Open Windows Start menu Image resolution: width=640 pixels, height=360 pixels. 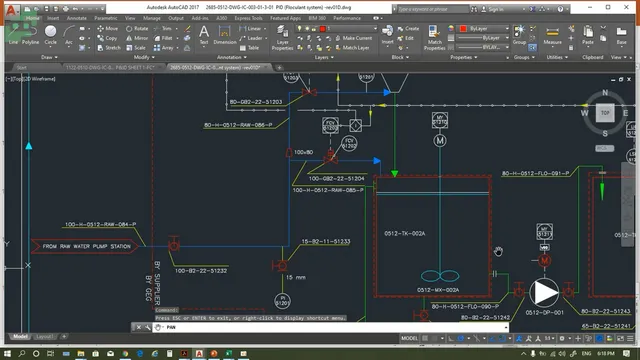[7, 353]
